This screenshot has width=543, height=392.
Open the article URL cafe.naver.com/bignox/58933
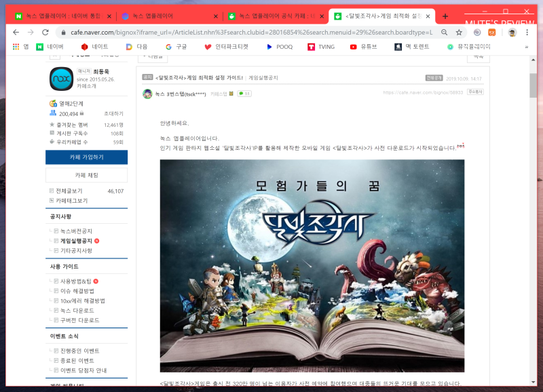pyautogui.click(x=423, y=92)
